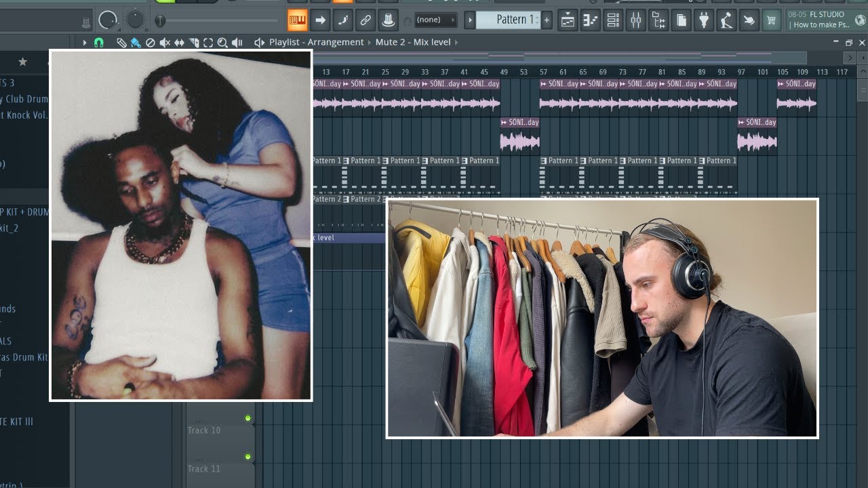Viewport: 868px width, 488px height.
Task: Click the chain link grouping icon
Action: [x=365, y=20]
